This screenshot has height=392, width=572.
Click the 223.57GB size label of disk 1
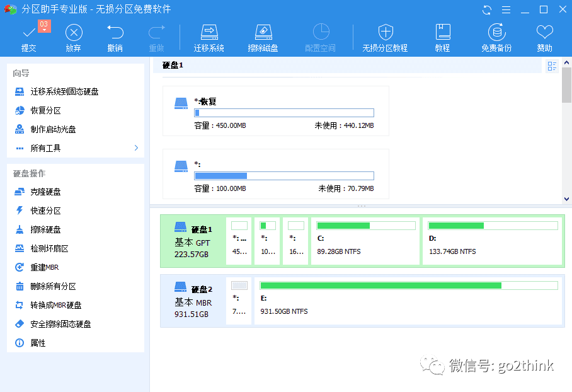click(x=192, y=255)
